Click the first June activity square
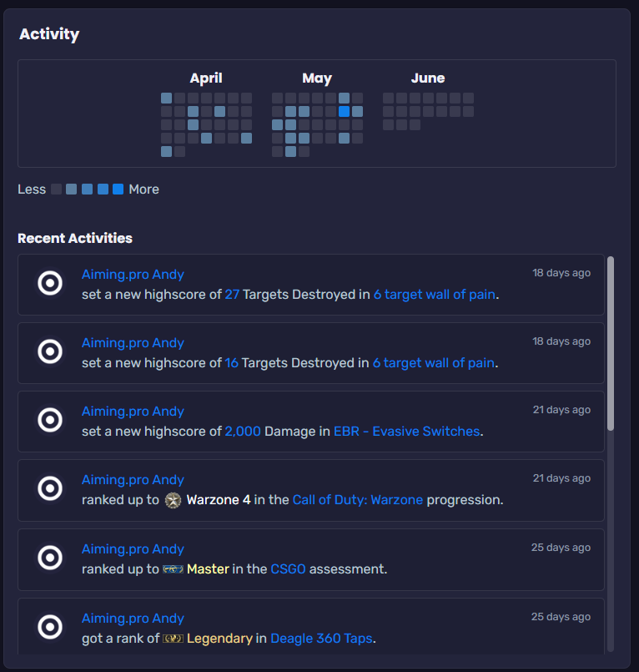Screen dimensions: 639x672 [x=388, y=98]
